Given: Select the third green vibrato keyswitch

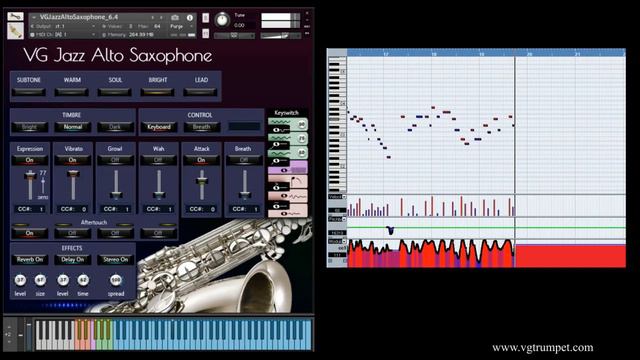Looking at the screenshot, I should [x=288, y=152].
